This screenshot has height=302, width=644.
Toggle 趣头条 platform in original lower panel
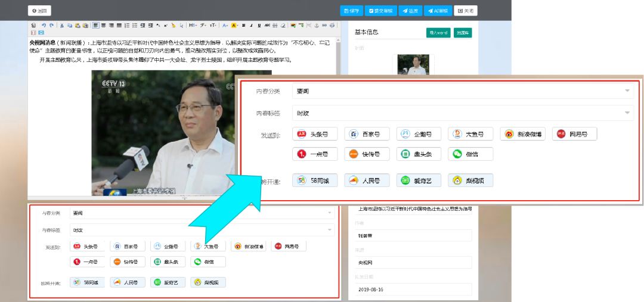click(x=168, y=261)
